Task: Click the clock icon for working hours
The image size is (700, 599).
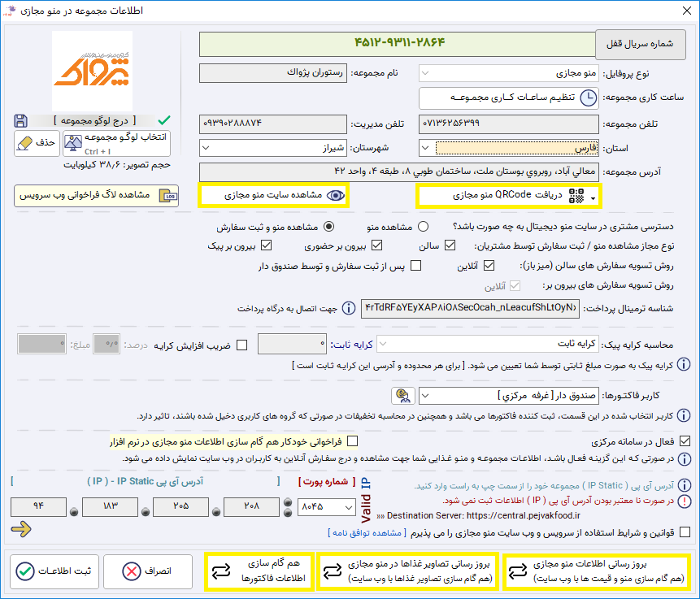Action: click(588, 98)
